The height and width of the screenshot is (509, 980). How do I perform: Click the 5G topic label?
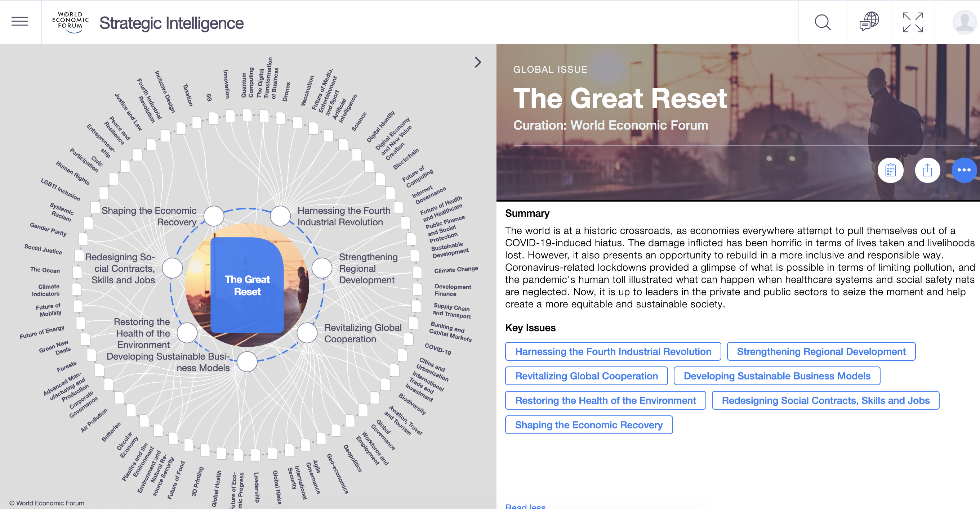209,98
